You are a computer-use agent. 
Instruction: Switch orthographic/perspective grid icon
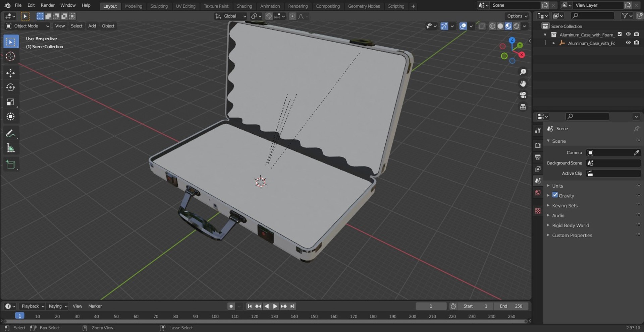(x=523, y=107)
